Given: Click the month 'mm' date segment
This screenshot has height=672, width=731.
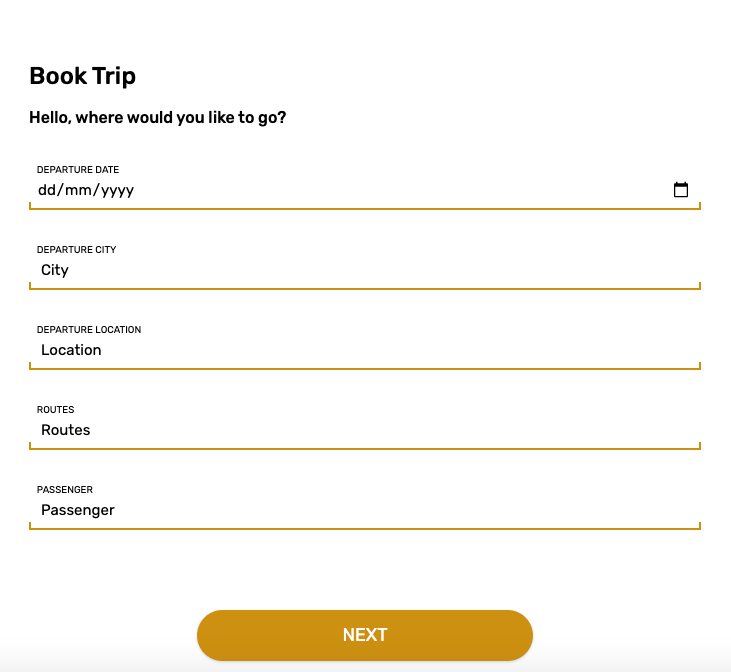Looking at the screenshot, I should pos(80,190).
